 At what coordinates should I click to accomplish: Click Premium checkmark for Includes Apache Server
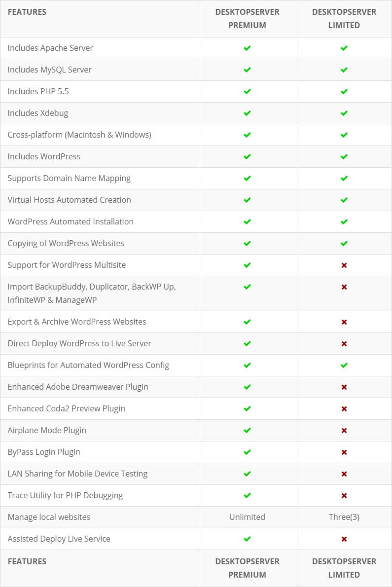tap(247, 48)
